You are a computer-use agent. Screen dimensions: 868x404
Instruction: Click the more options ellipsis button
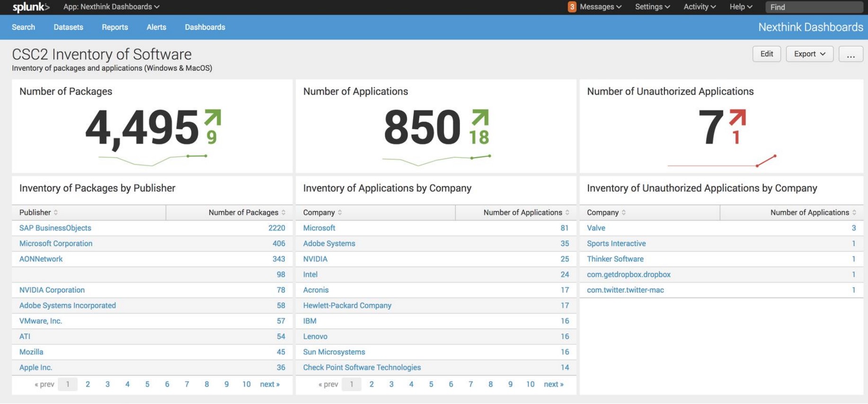[850, 54]
